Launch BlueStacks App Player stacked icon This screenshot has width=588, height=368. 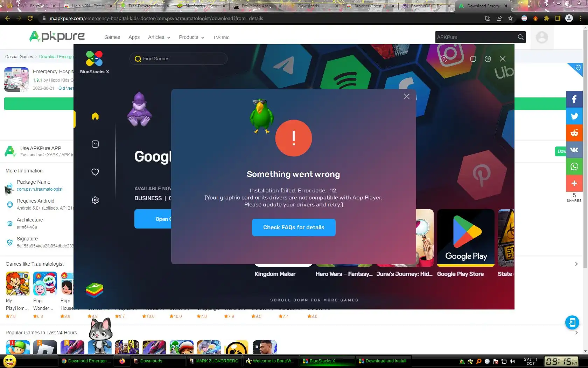[x=94, y=290]
